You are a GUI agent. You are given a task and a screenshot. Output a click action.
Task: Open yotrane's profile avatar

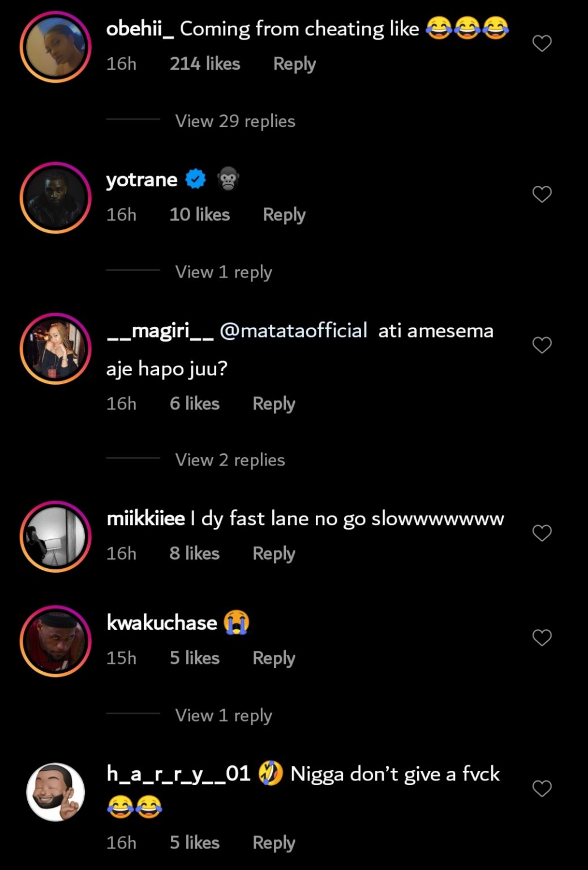point(55,198)
